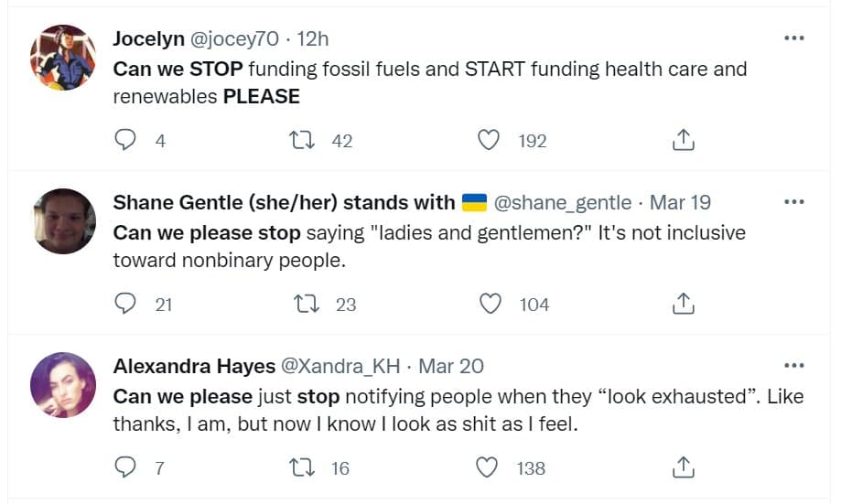Share Shane Gentle's tweet

[684, 304]
